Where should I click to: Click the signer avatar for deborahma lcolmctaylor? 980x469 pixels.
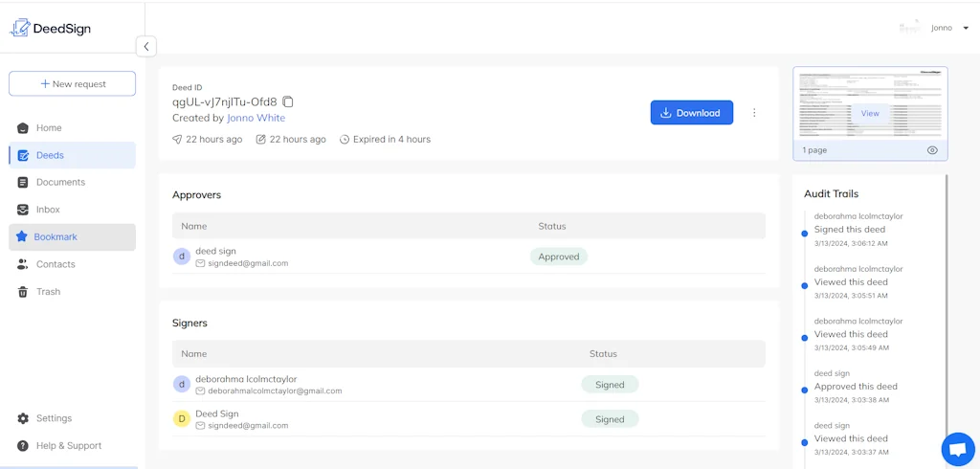[181, 385]
